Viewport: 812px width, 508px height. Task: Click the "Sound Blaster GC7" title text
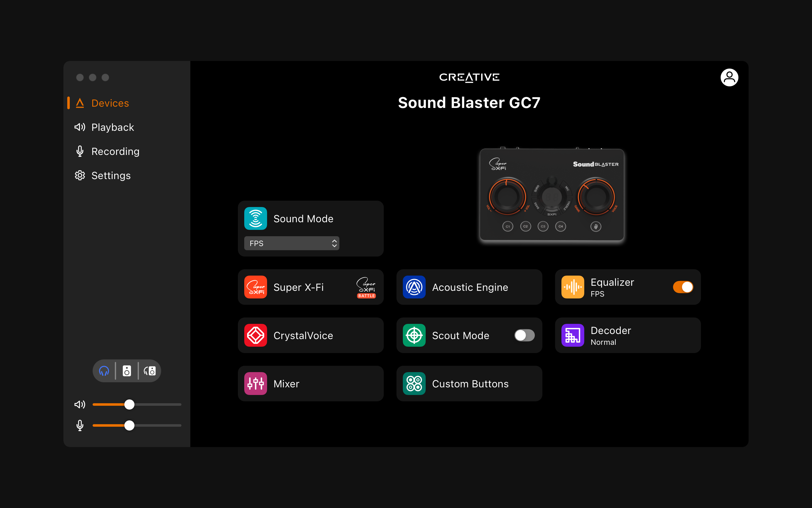click(469, 103)
